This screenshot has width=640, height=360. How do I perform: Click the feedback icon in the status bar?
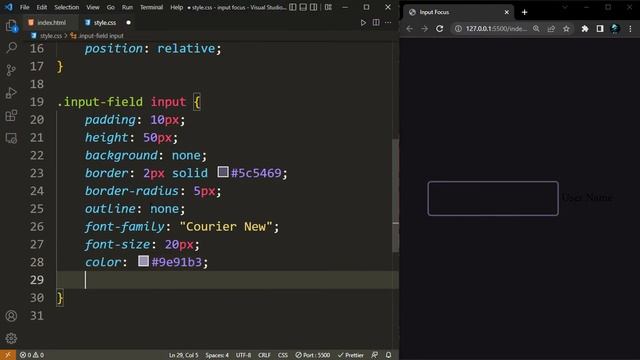(374, 355)
